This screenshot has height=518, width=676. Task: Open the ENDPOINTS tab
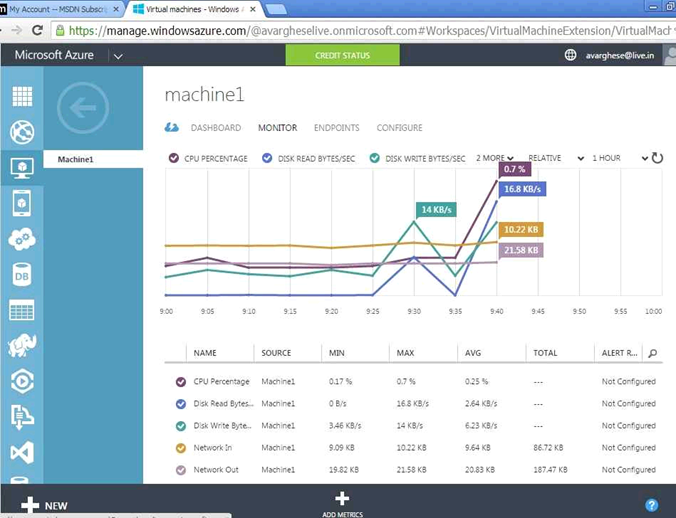337,128
